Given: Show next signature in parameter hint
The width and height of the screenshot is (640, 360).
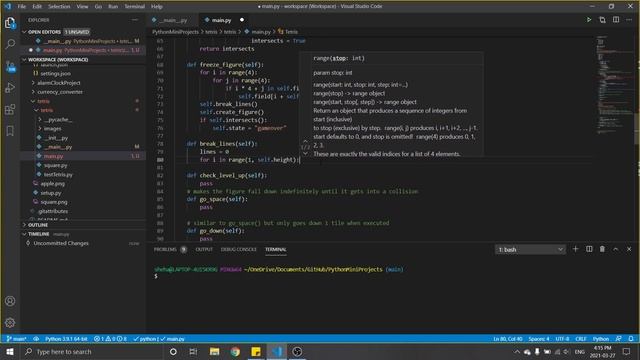Looking at the screenshot, I should tap(305, 154).
